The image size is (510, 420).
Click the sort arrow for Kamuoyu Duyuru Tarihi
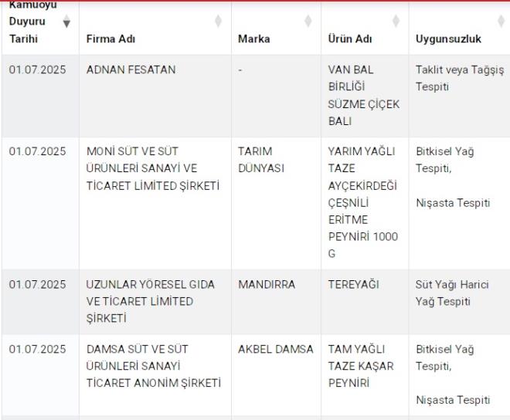pyautogui.click(x=66, y=22)
